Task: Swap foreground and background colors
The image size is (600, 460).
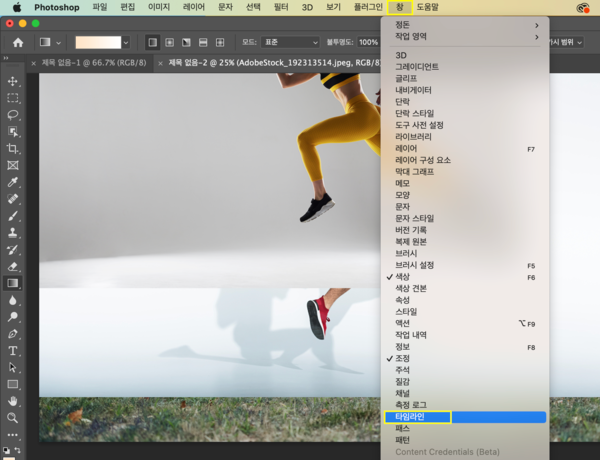Action: pos(17,450)
